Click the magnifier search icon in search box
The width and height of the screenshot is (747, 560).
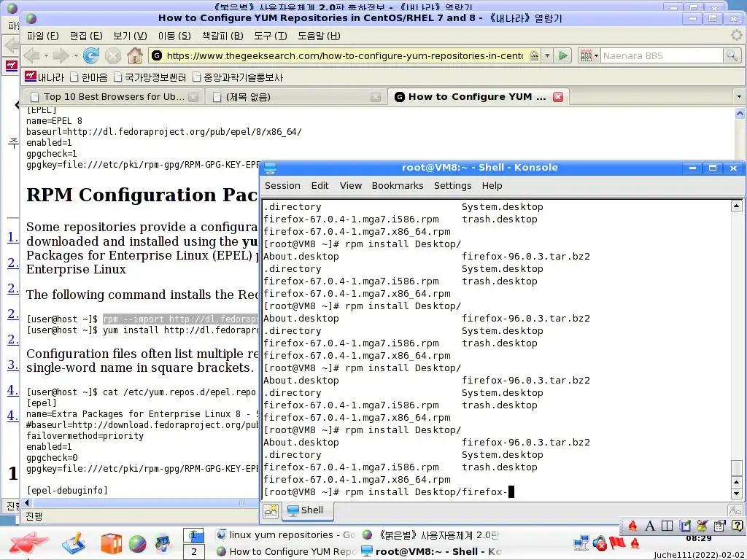[732, 55]
